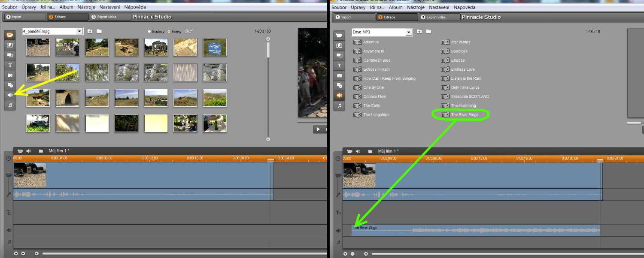
Task: Zoom out left timeline with minus button
Action: click(x=23, y=254)
